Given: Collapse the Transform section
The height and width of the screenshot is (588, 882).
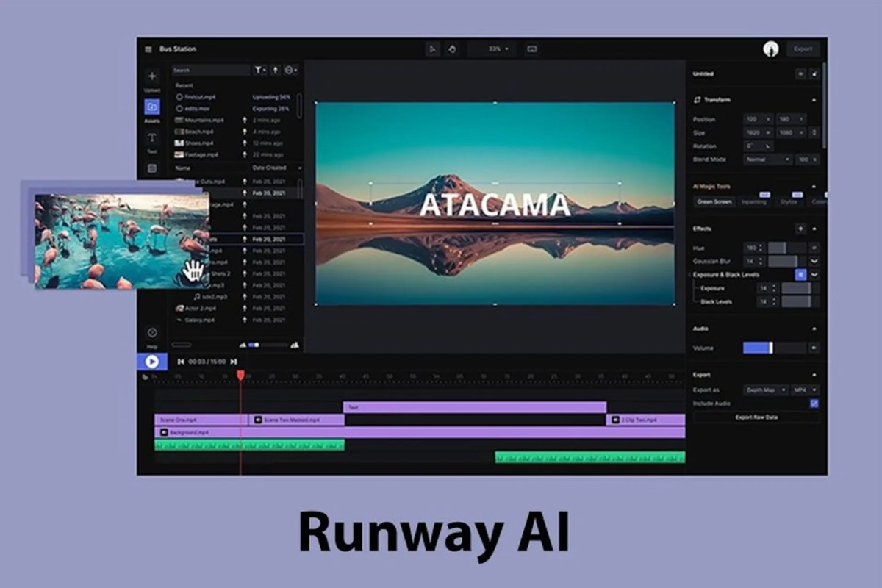Looking at the screenshot, I should click(814, 100).
